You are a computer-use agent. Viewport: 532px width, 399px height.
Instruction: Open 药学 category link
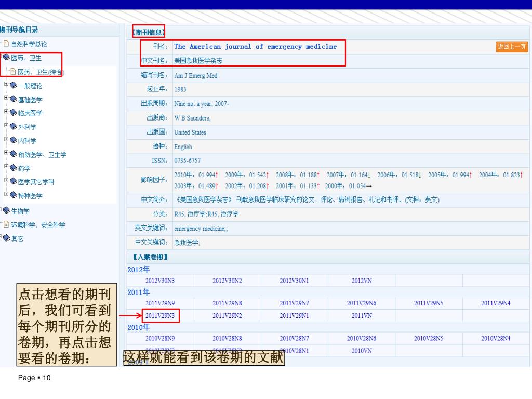coord(24,168)
